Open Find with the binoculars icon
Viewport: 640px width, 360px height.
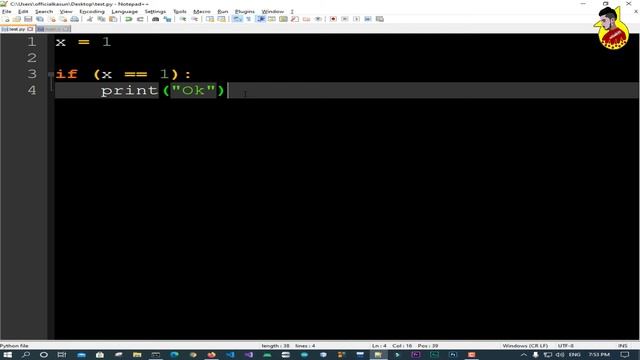pyautogui.click(x=156, y=19)
